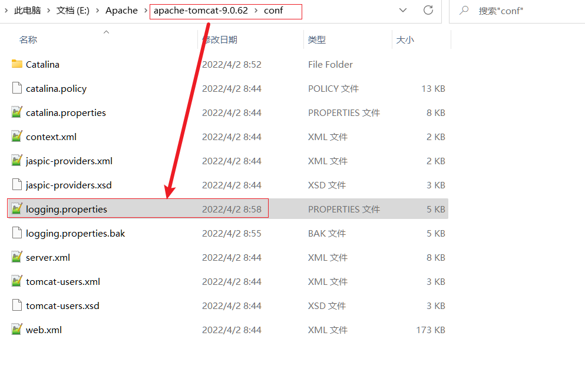Select jaspic-providers.xsd file name
The width and height of the screenshot is (585, 392).
[x=69, y=185]
